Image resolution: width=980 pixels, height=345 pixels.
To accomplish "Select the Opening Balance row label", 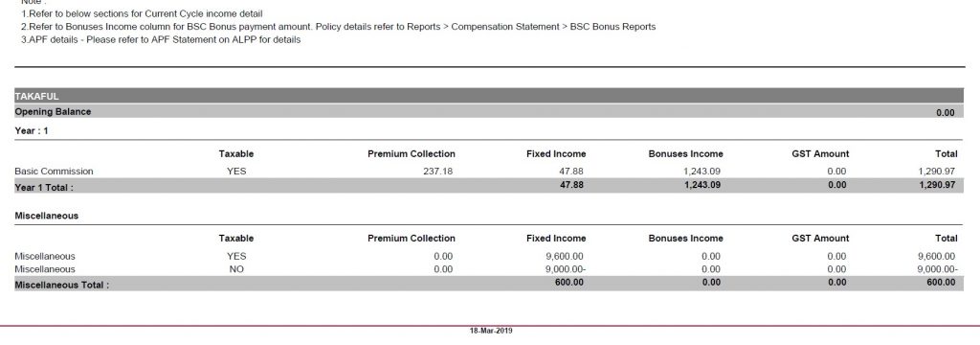I will pyautogui.click(x=54, y=111).
